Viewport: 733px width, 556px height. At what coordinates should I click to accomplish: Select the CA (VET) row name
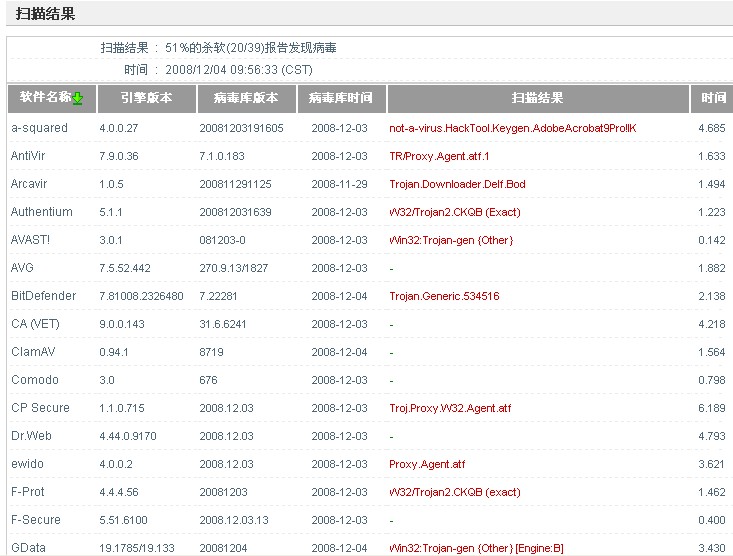tap(35, 324)
